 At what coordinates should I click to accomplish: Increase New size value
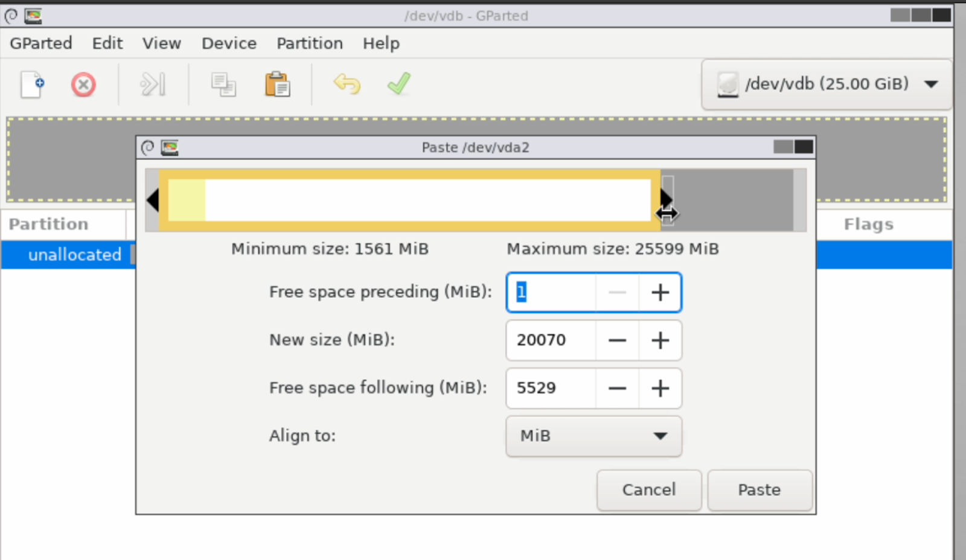click(x=661, y=340)
